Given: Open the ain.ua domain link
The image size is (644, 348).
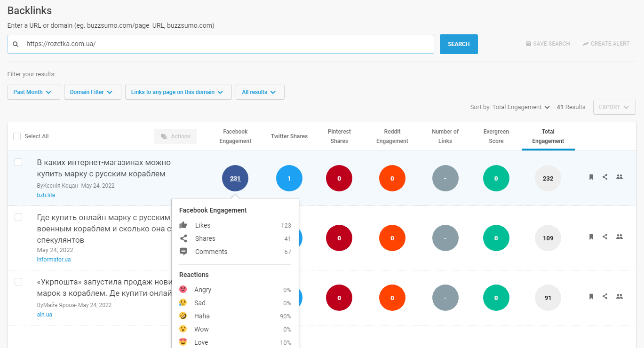Looking at the screenshot, I should (45, 315).
